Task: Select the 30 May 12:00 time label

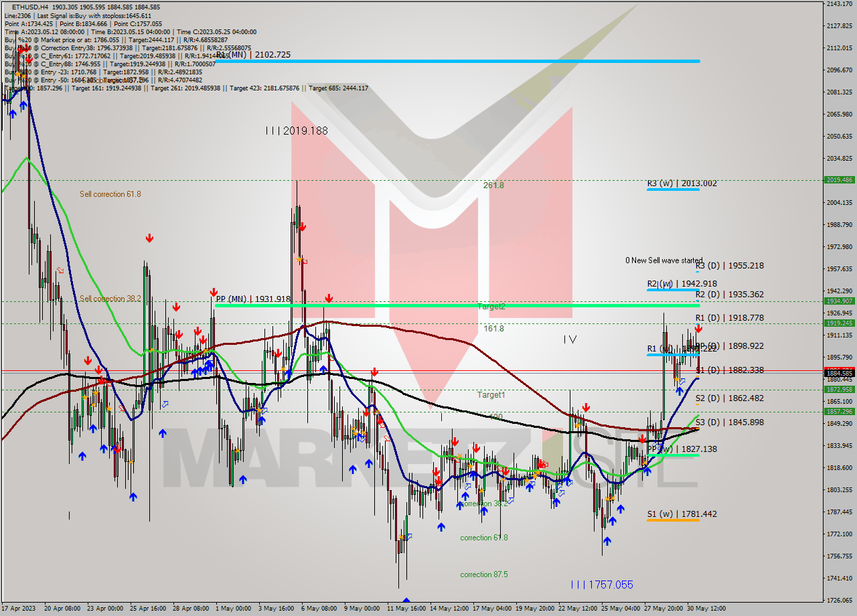Action: pyautogui.click(x=707, y=609)
